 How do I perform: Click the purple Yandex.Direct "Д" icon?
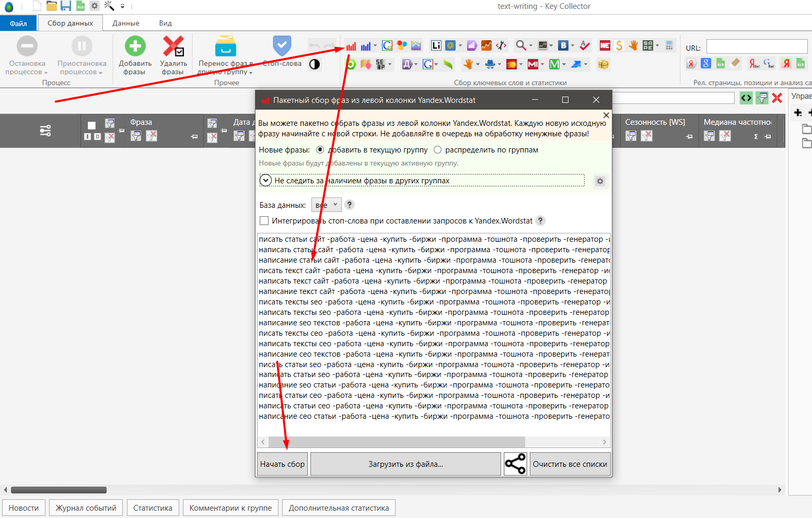tap(407, 64)
